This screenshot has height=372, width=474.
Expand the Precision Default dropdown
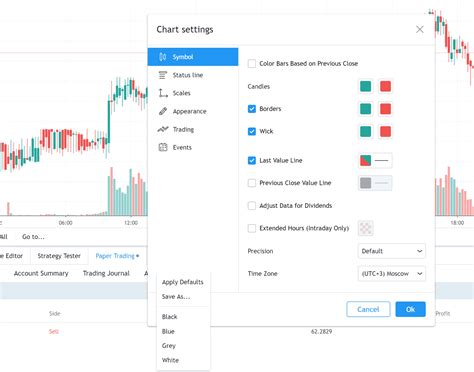point(392,251)
